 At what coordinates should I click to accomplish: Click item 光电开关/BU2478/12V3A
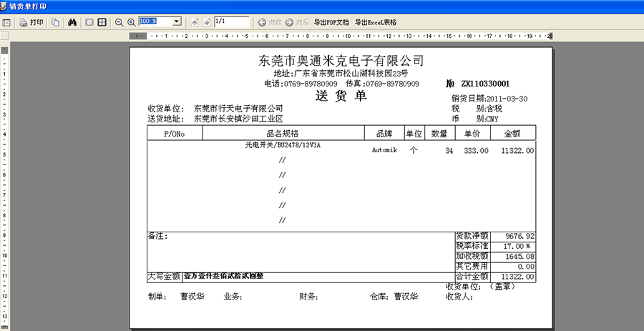283,145
